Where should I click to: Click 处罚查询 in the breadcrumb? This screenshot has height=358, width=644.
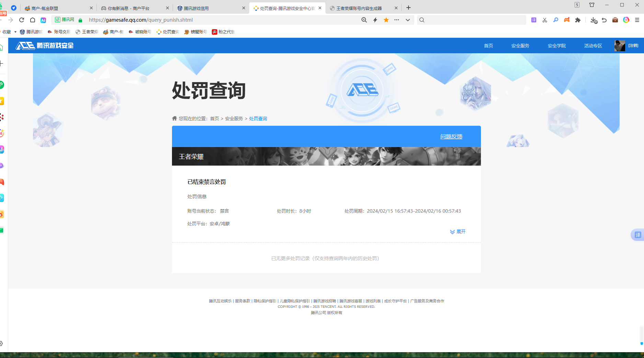[x=258, y=119]
